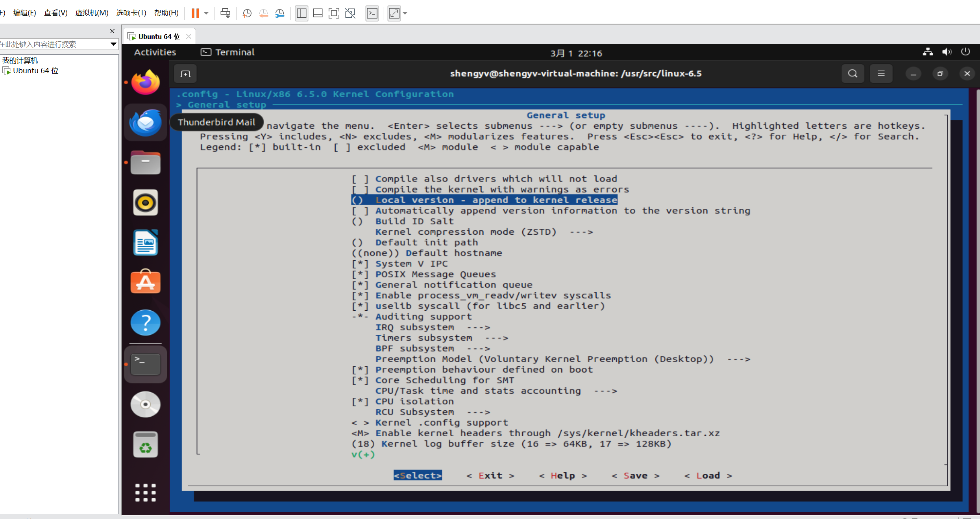Select Ubuntu 64 位 in the library tree
This screenshot has height=519, width=980.
point(35,71)
